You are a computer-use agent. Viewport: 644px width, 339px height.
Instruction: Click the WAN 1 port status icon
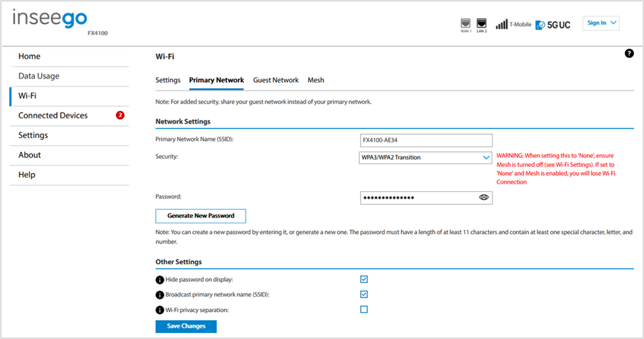(466, 24)
